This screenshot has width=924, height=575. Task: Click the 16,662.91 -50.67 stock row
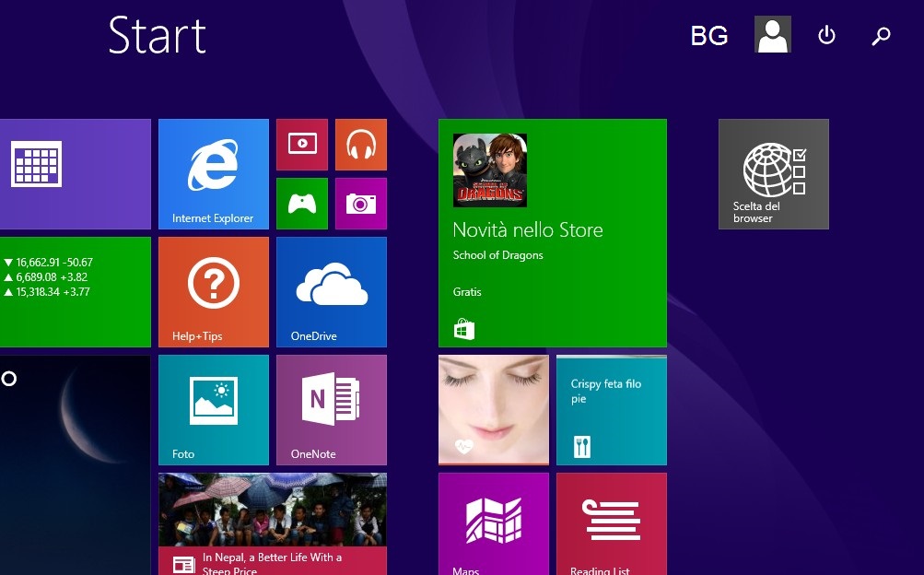pos(48,263)
